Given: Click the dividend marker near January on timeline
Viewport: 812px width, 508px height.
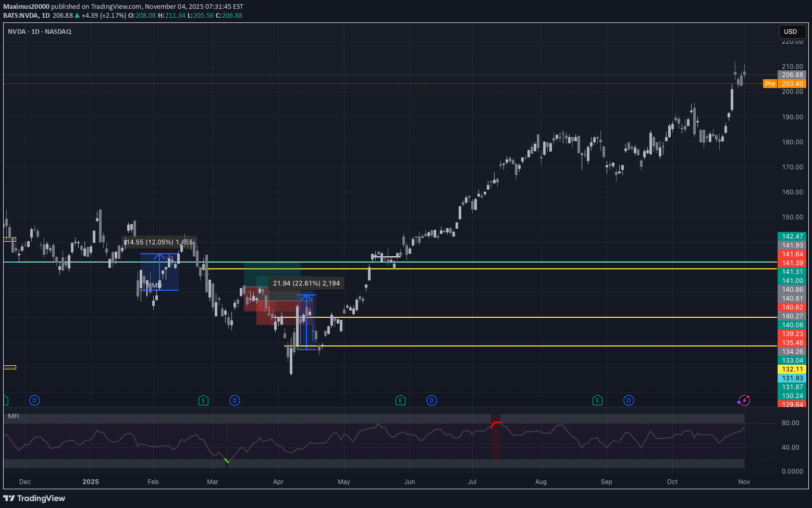Looking at the screenshot, I should (34, 400).
